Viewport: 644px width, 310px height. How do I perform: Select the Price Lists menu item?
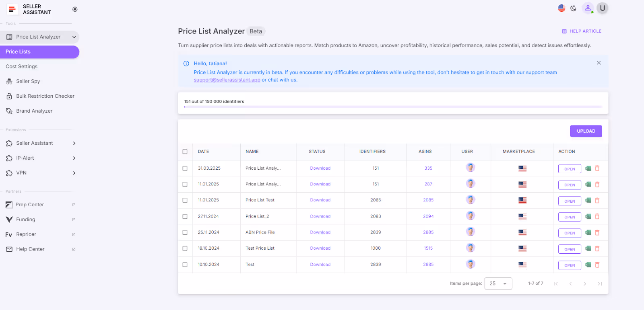point(39,52)
